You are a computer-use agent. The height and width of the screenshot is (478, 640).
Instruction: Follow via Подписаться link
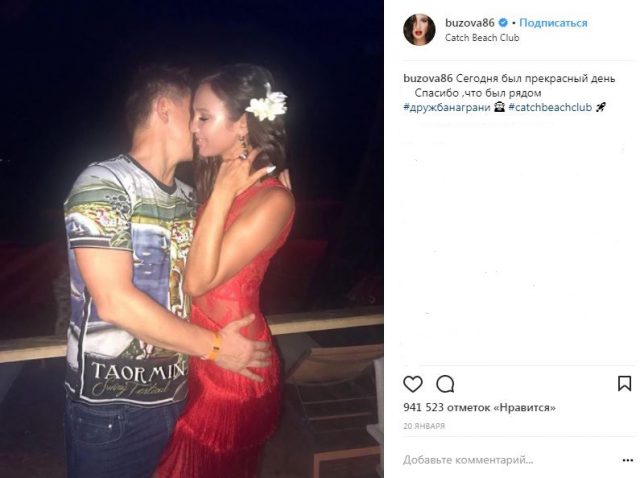click(x=553, y=23)
